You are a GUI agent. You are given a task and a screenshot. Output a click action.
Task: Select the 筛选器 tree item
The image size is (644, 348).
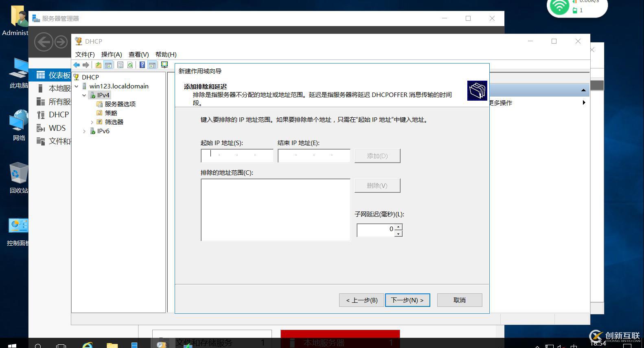114,122
